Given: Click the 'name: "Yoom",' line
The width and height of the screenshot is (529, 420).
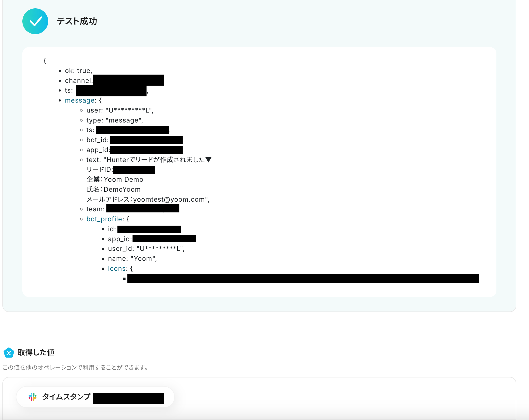Looking at the screenshot, I should (132, 259).
